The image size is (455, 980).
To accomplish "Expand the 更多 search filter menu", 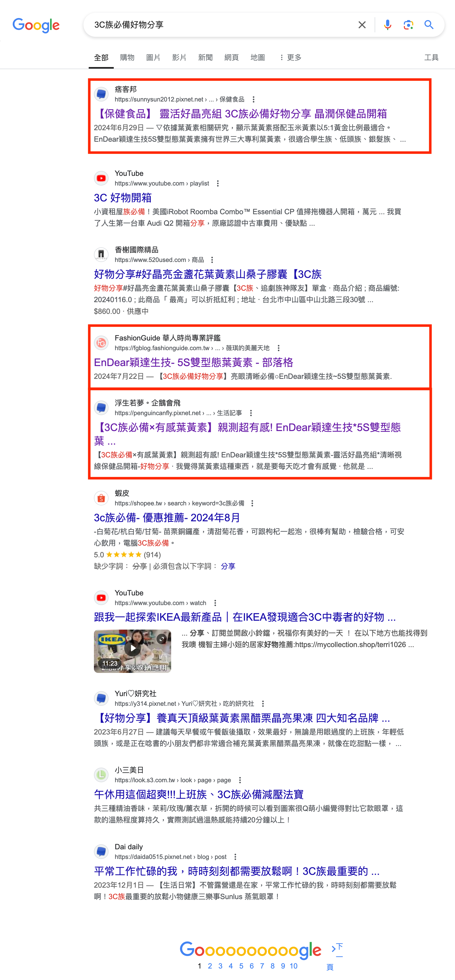I will click(x=291, y=57).
